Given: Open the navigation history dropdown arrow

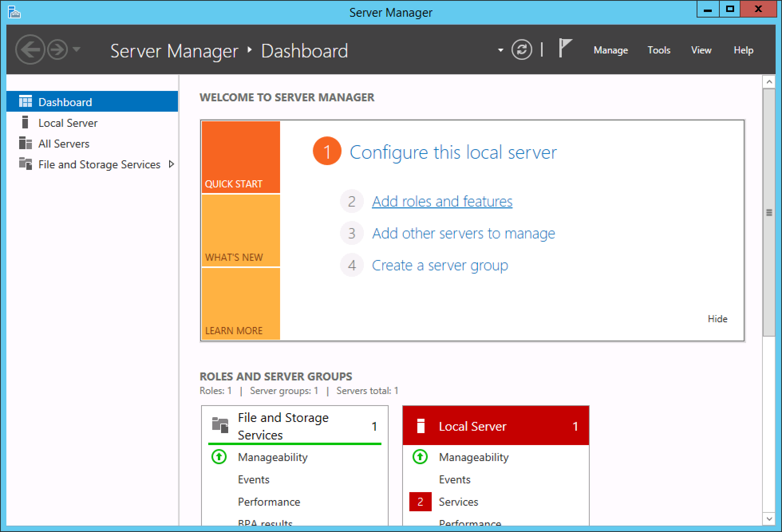Looking at the screenshot, I should pos(77,49).
